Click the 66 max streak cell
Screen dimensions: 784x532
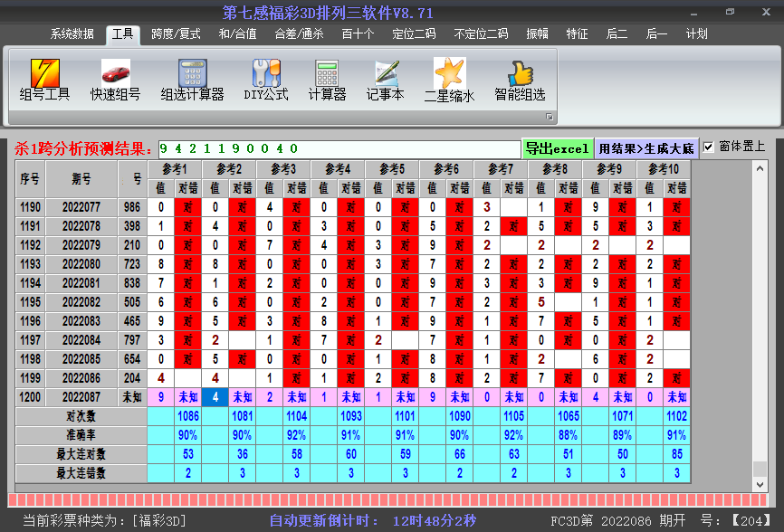(x=460, y=454)
